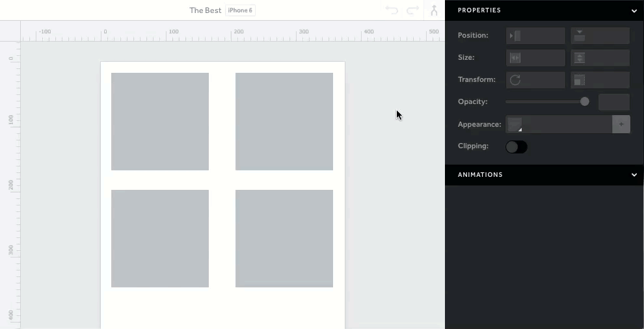The width and height of the screenshot is (644, 329).
Task: Click the Y position field
Action: (600, 36)
